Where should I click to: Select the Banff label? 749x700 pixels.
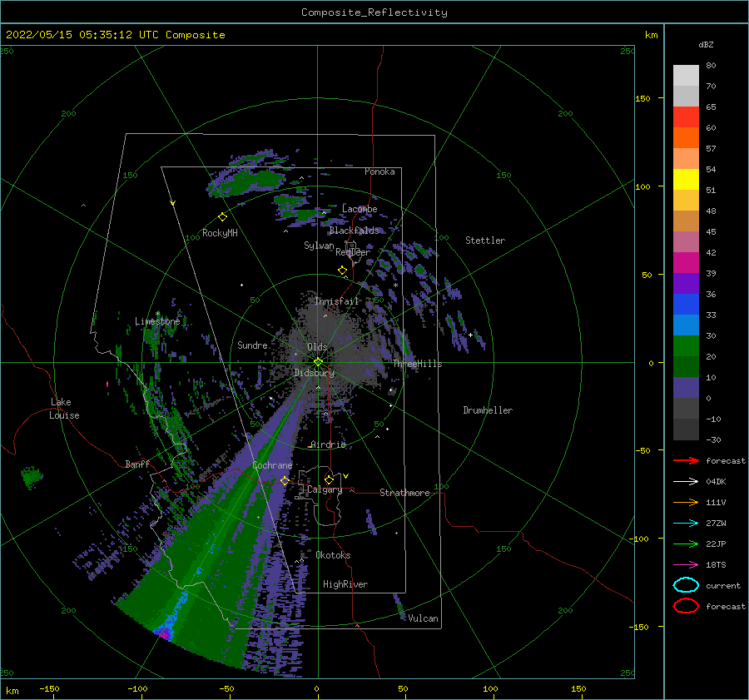point(137,464)
